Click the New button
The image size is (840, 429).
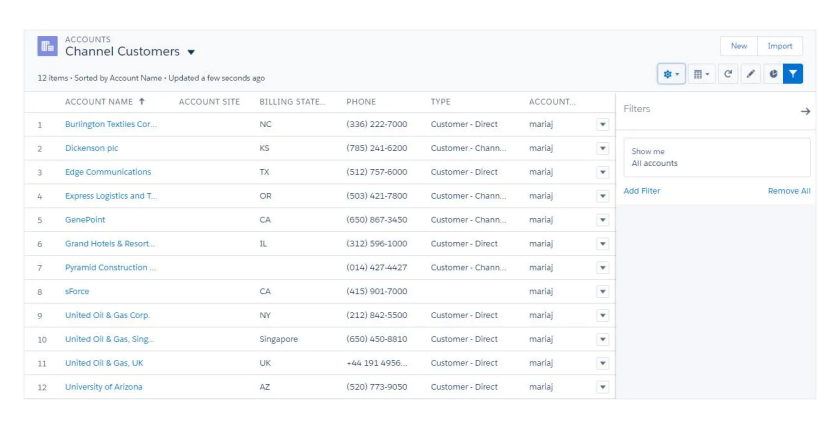tap(738, 46)
